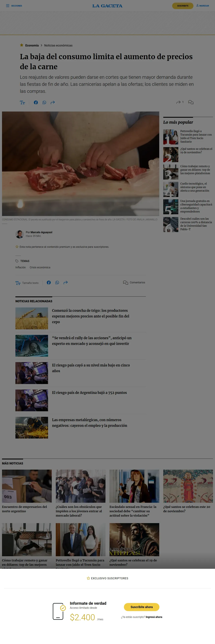Click the Suscribite button in header
The image size is (215, 644).
[183, 6]
